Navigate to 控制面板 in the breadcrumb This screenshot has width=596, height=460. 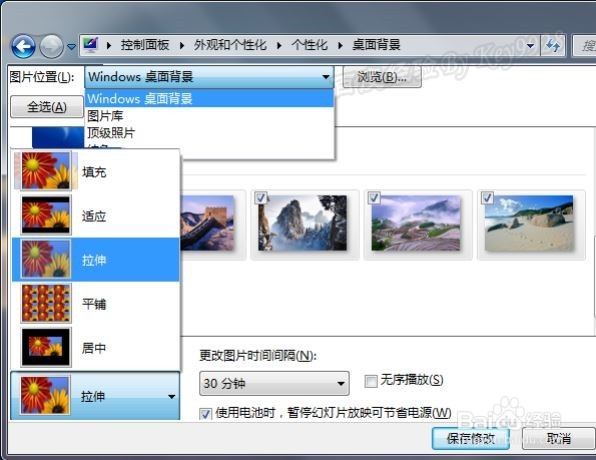(144, 45)
